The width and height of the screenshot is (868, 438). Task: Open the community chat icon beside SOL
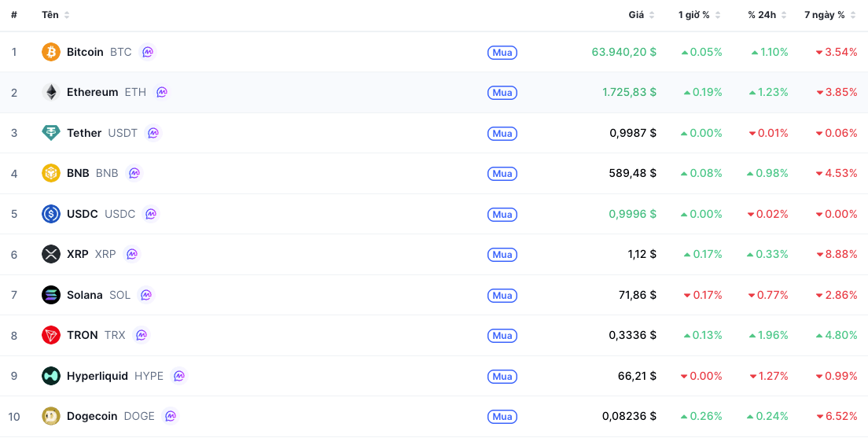146,295
